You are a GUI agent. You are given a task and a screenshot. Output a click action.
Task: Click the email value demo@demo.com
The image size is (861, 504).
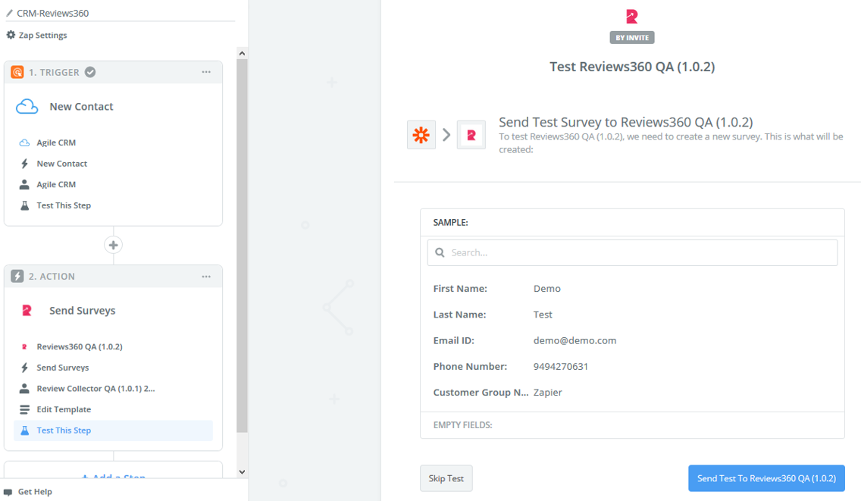tap(575, 340)
